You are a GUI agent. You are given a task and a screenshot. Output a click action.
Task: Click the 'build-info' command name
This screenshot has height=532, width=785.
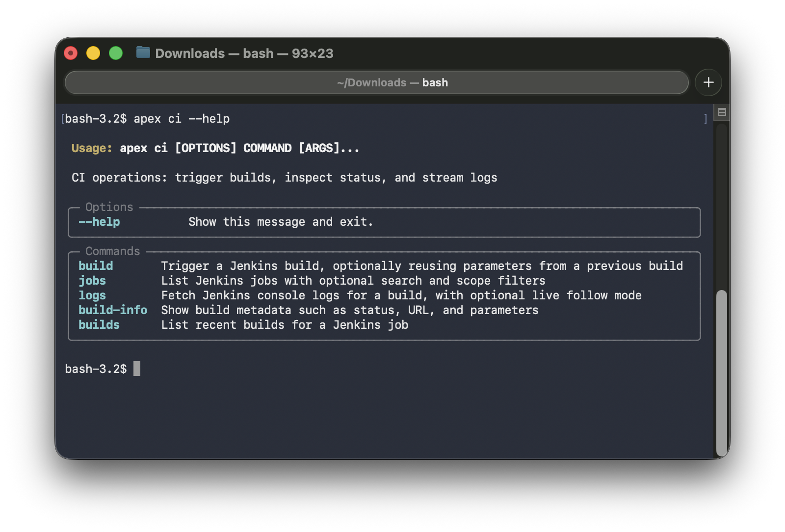pos(113,310)
